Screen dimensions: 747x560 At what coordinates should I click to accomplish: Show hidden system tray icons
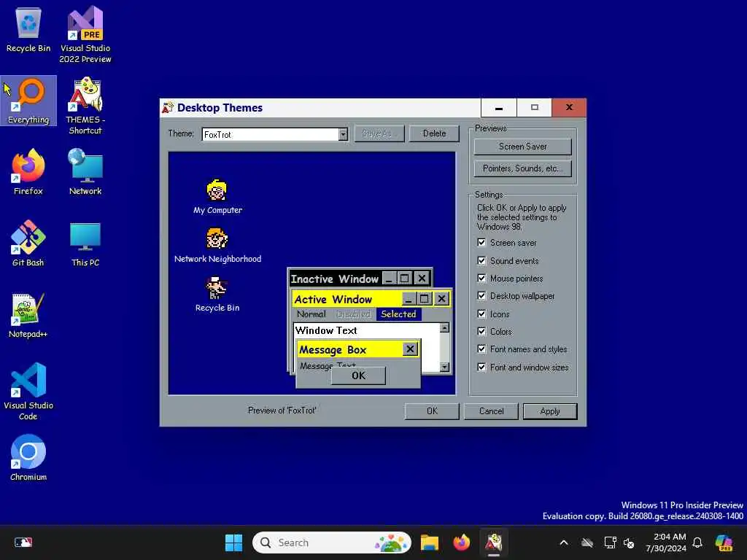(564, 542)
